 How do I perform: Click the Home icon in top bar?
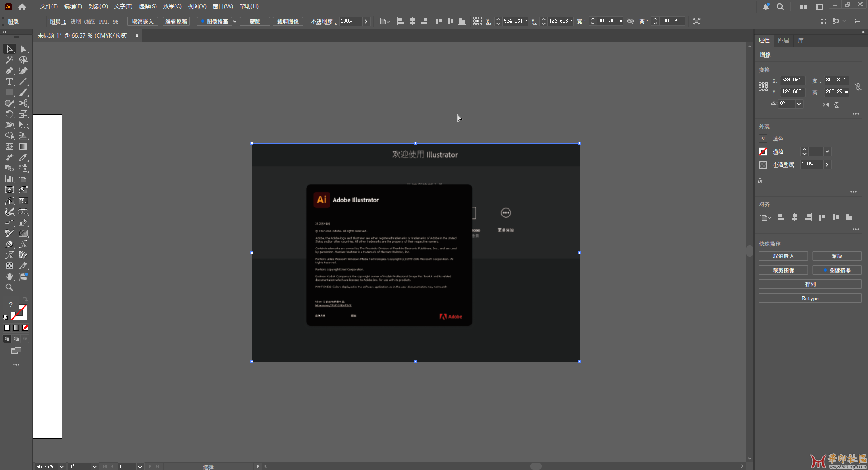click(x=22, y=7)
